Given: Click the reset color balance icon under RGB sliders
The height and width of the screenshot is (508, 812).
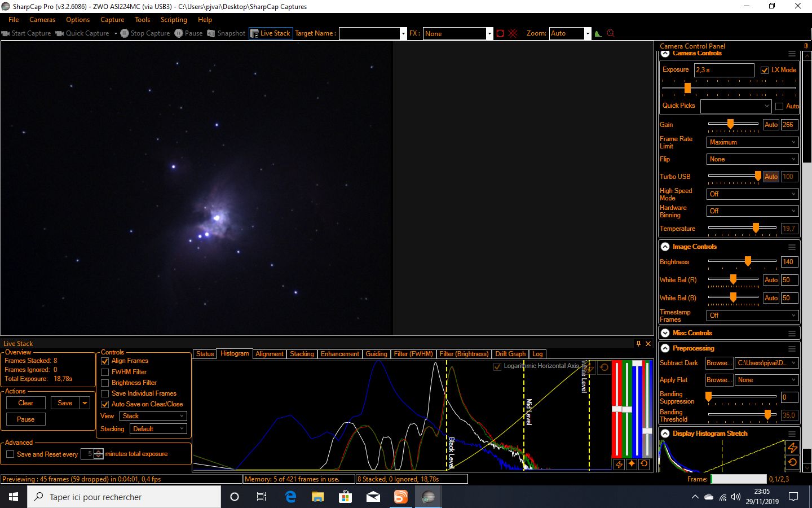Looking at the screenshot, I should (x=644, y=464).
